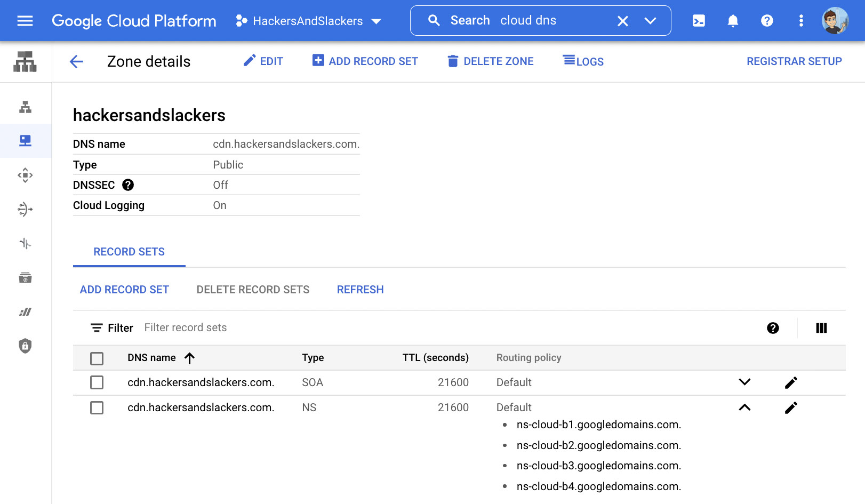Expand the SOA record details chevron
This screenshot has height=504, width=865.
tap(744, 382)
